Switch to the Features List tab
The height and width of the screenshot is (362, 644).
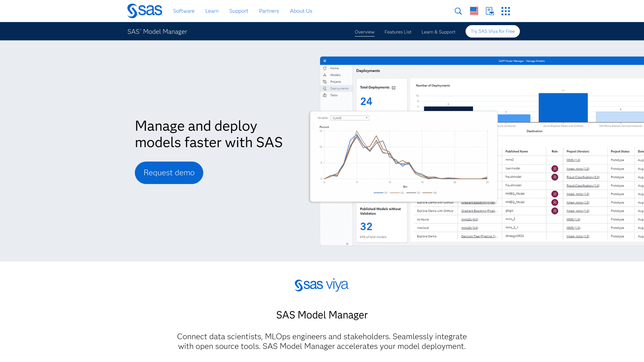click(398, 32)
